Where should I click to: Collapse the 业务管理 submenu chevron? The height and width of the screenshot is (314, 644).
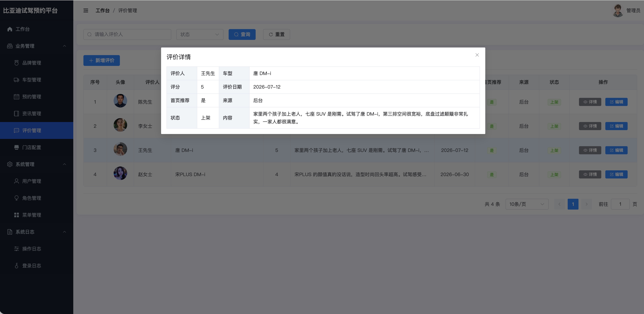pyautogui.click(x=65, y=46)
